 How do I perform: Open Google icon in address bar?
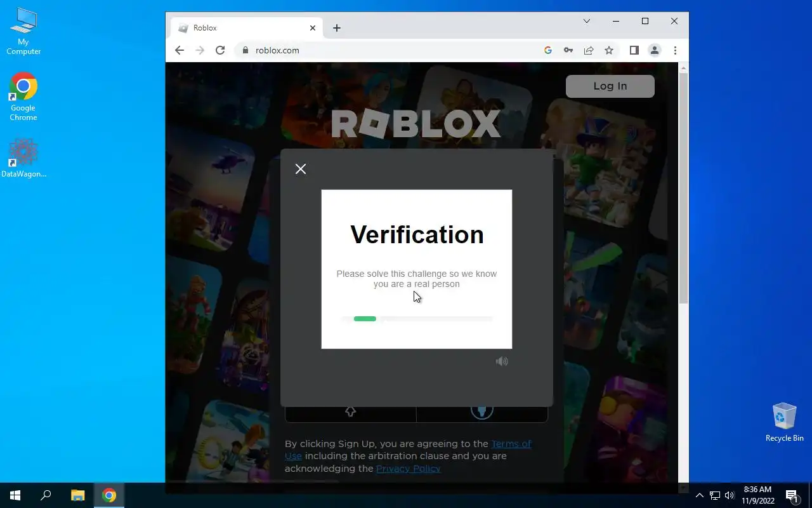pos(548,50)
